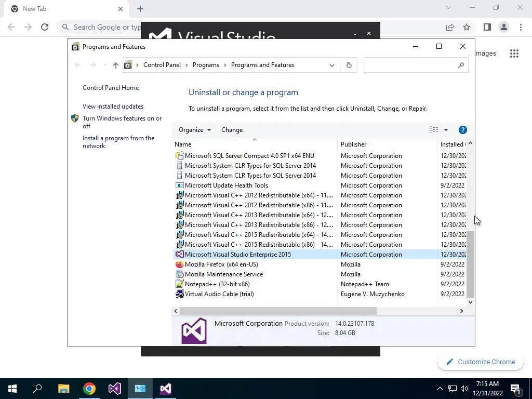Click the Control Panel icon in address bar
532x399 pixels.
128,65
